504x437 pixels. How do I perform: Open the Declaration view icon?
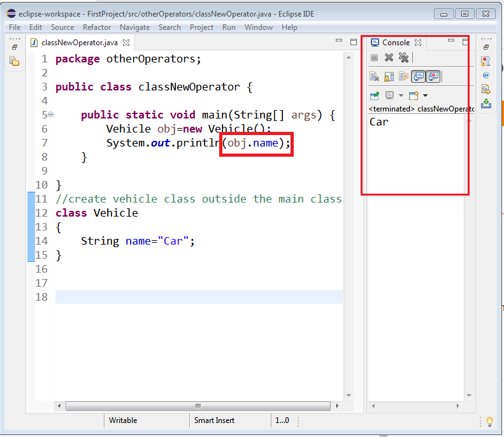(486, 89)
